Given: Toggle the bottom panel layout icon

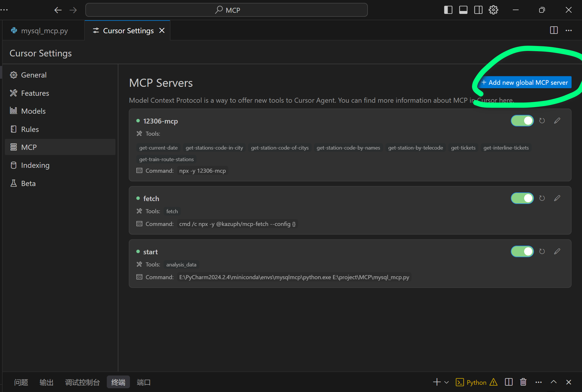Looking at the screenshot, I should pos(463,10).
